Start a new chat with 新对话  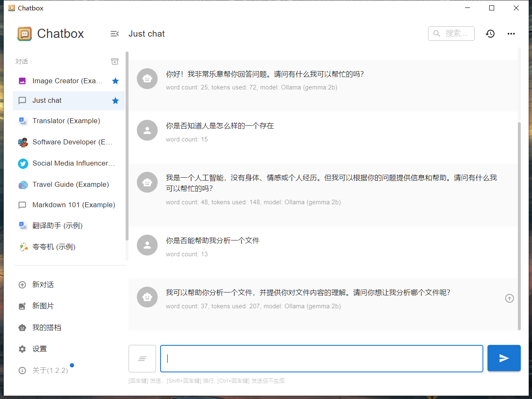tap(69, 285)
